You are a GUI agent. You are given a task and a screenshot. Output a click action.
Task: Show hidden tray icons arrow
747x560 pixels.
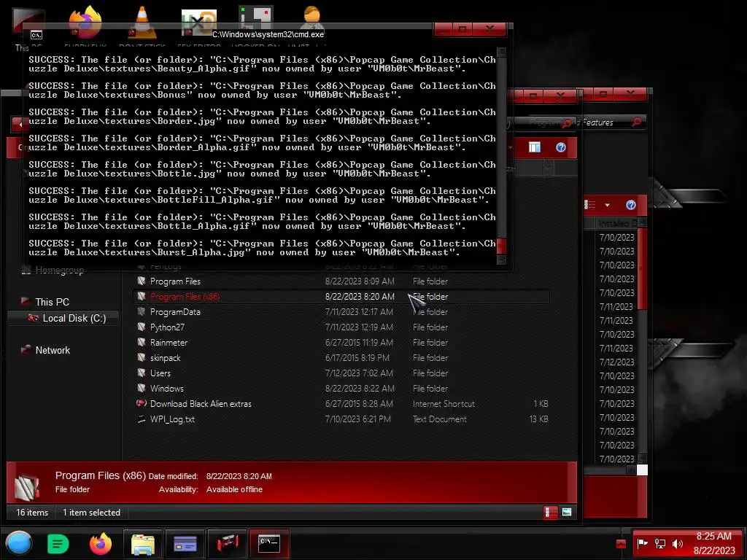621,544
